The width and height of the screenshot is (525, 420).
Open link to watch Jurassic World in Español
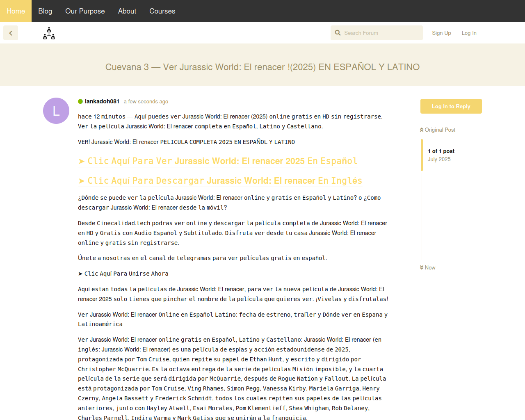coord(218,161)
